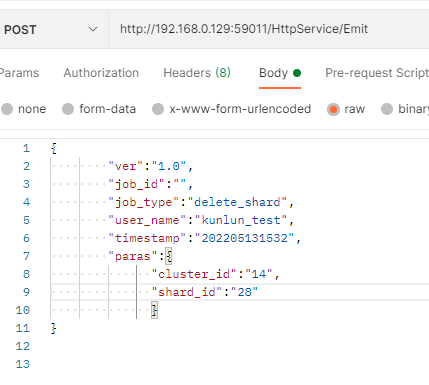Click the opening brace on line 1
The image size is (429, 385).
coord(54,148)
